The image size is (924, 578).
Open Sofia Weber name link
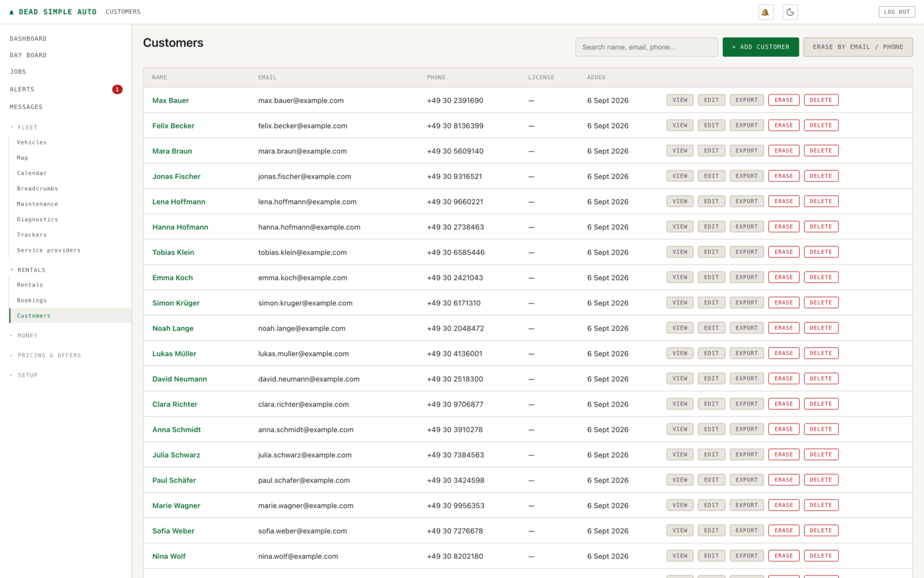pos(174,531)
